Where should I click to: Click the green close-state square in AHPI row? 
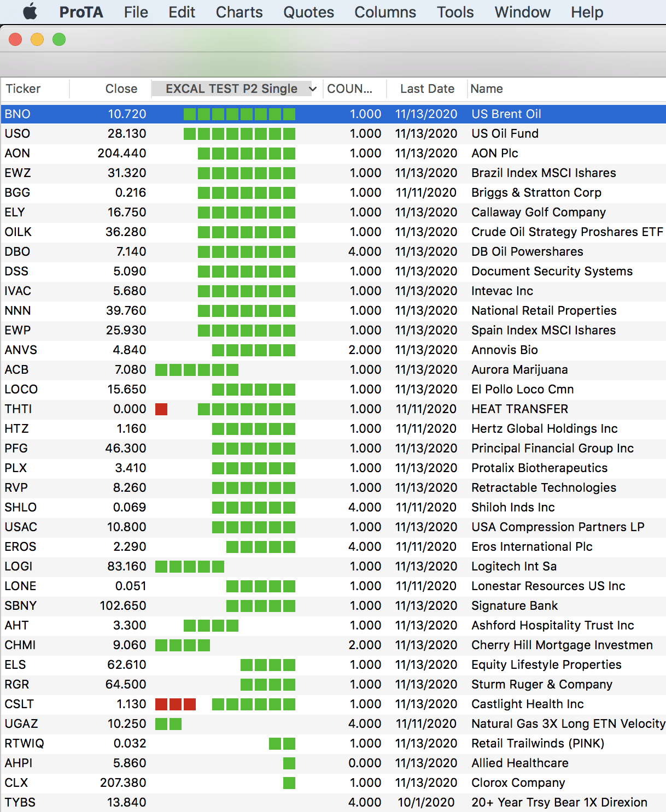click(x=289, y=763)
